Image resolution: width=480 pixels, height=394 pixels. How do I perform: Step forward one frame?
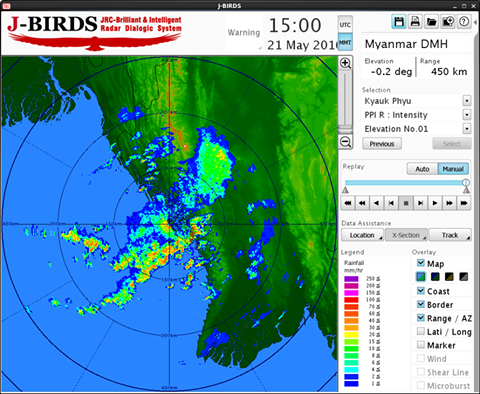420,203
